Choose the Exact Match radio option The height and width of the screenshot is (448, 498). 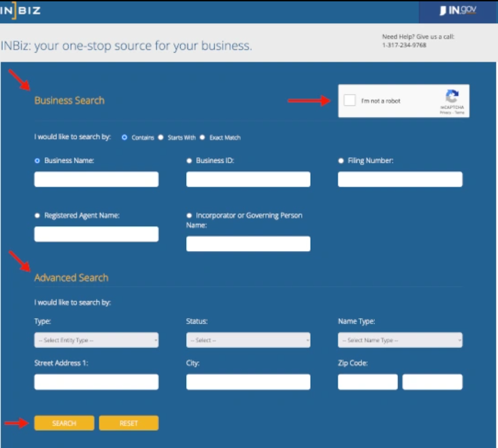pos(202,137)
